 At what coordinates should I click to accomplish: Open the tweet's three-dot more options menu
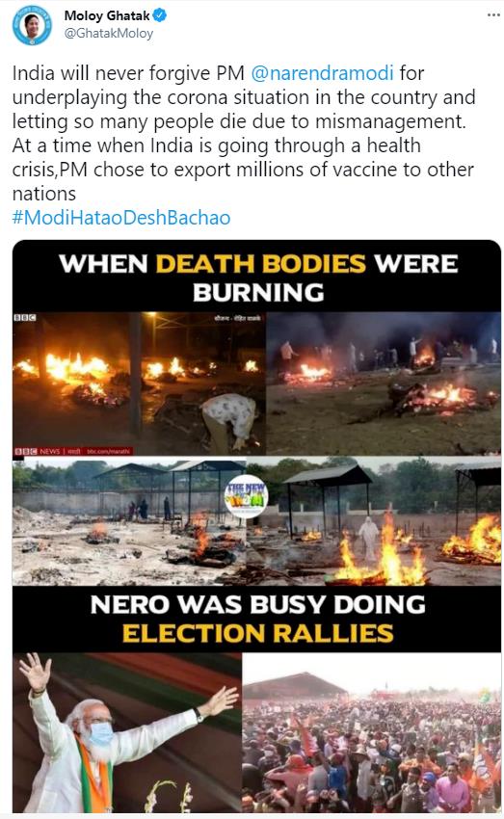(493, 15)
